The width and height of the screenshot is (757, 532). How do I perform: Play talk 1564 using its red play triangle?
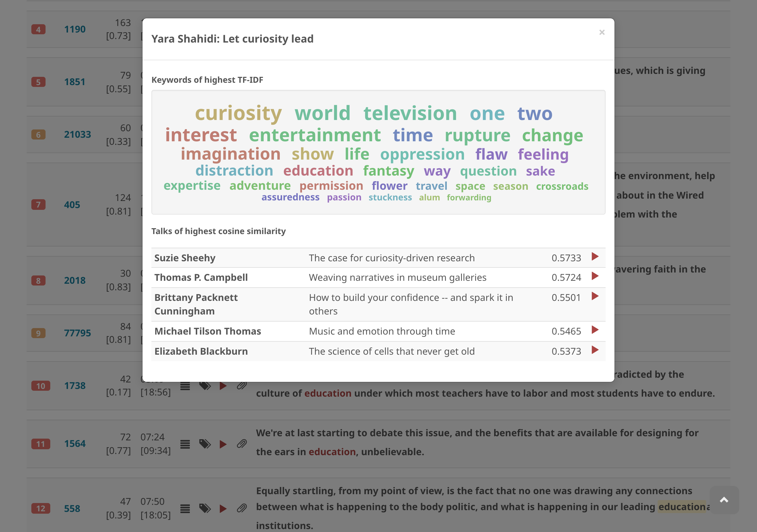click(x=223, y=444)
